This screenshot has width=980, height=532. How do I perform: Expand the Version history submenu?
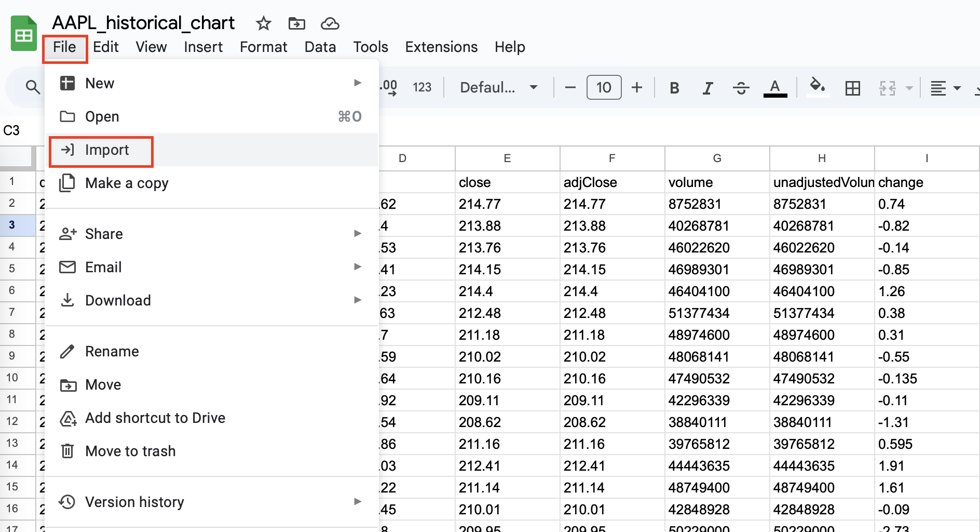click(212, 502)
